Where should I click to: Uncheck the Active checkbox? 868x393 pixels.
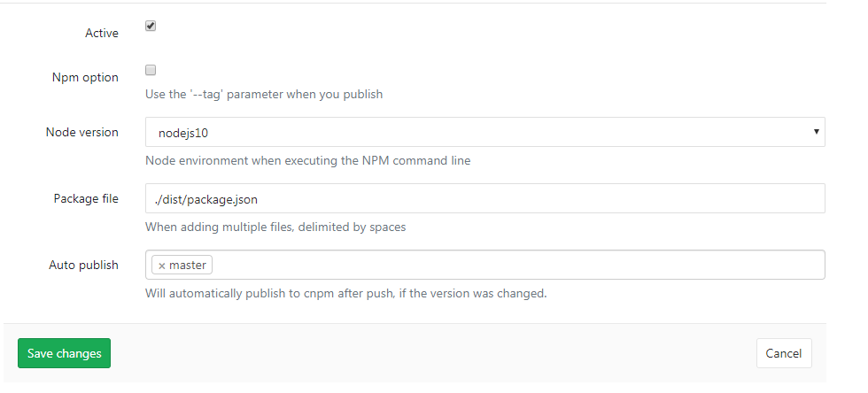pyautogui.click(x=151, y=27)
